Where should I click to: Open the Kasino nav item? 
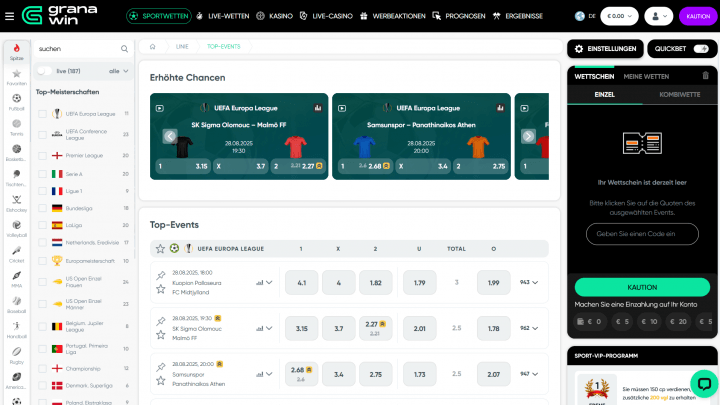pos(275,16)
